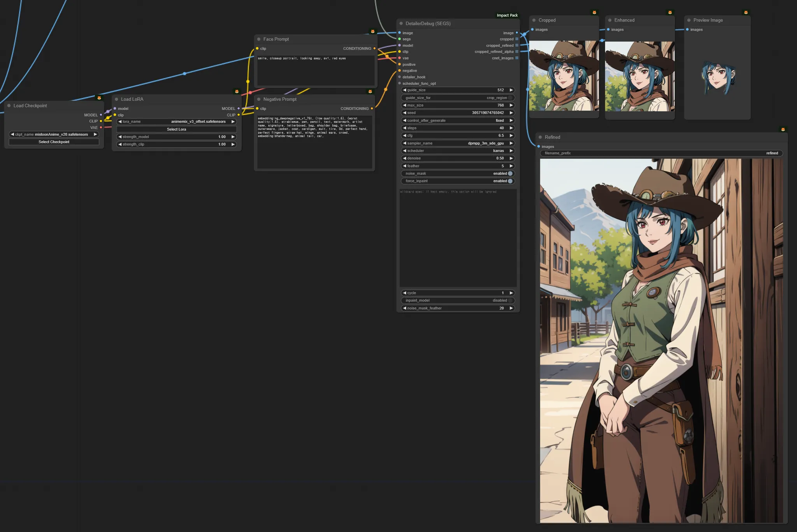Click the cropped_refined grid output slot icon
The width and height of the screenshot is (797, 532).
click(517, 45)
